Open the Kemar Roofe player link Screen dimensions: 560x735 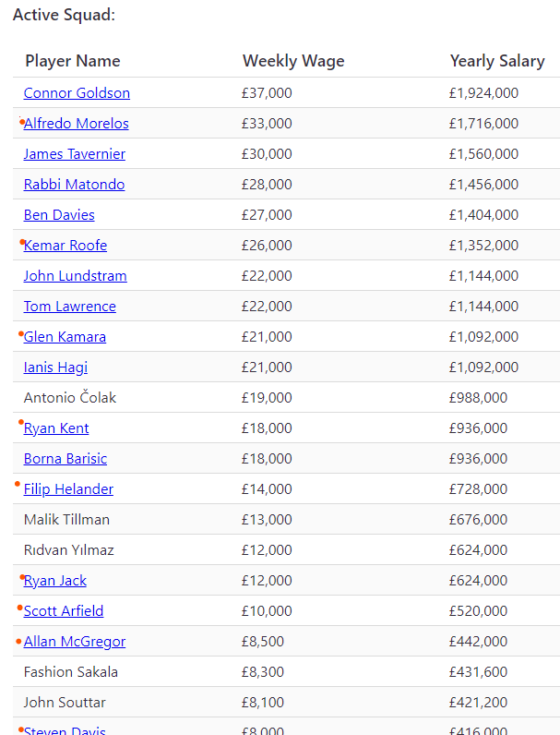(x=66, y=246)
